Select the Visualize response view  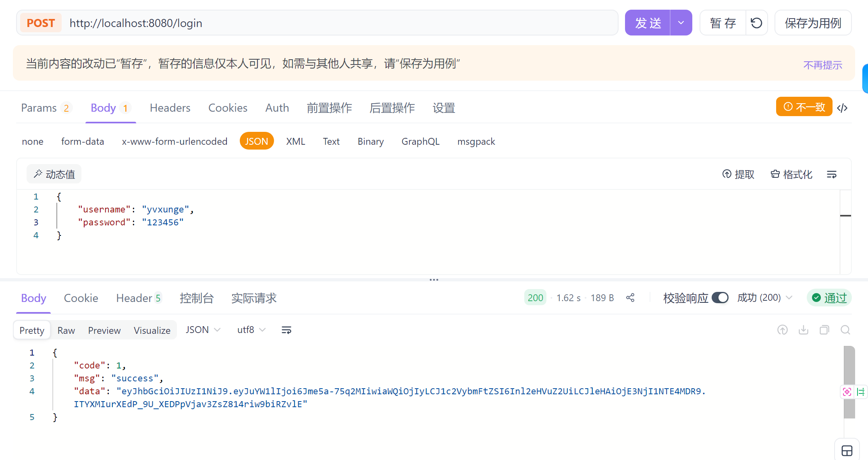point(152,330)
